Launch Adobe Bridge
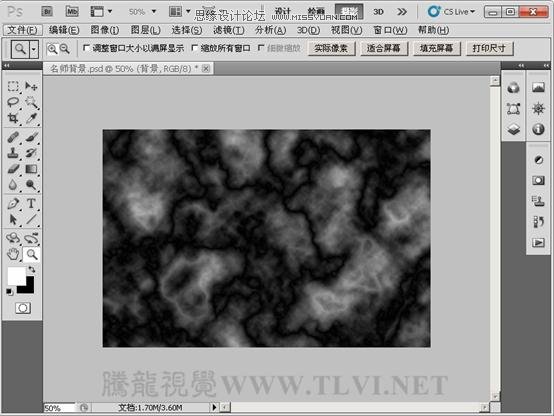The width and height of the screenshot is (554, 416). pyautogui.click(x=47, y=12)
